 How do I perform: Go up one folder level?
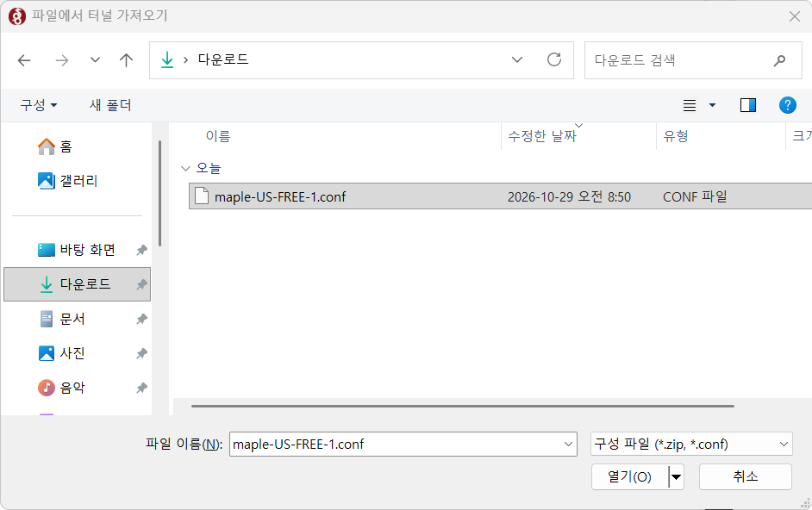pyautogui.click(x=126, y=60)
